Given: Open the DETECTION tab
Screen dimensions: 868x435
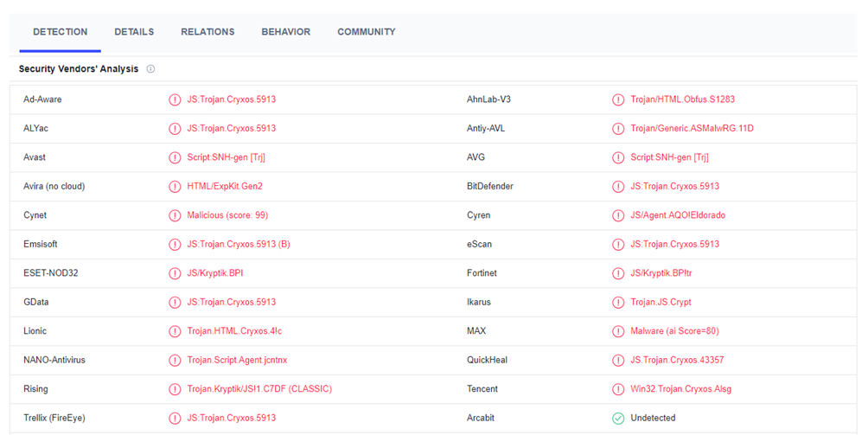Looking at the screenshot, I should 61,32.
